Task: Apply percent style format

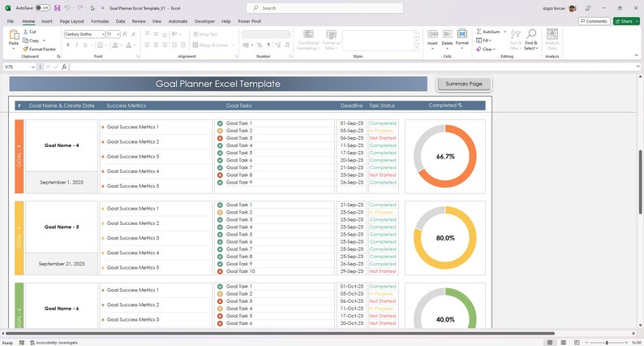Action: point(260,45)
